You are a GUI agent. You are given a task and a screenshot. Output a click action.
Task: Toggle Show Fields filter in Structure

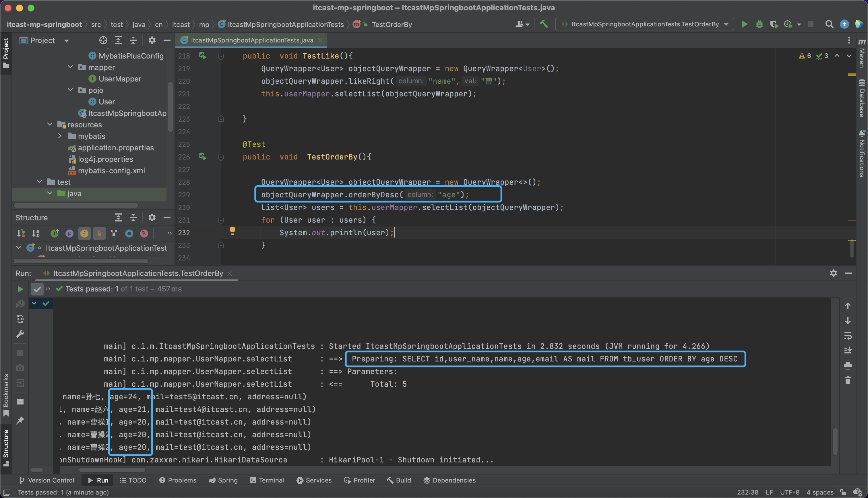84,234
